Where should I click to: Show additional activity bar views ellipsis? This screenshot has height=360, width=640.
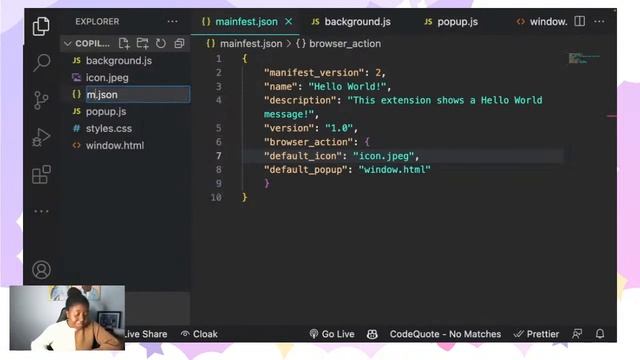tap(41, 211)
